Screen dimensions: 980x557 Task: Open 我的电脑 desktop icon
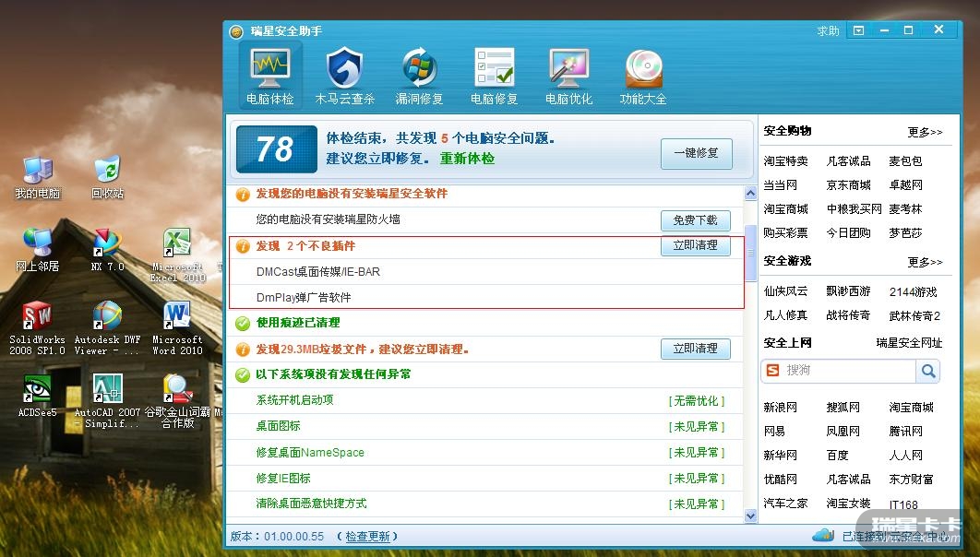coord(38,177)
